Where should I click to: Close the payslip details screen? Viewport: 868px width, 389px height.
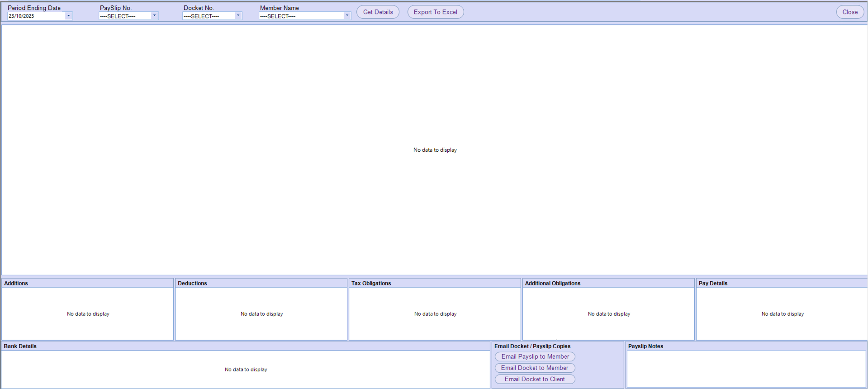pyautogui.click(x=849, y=12)
